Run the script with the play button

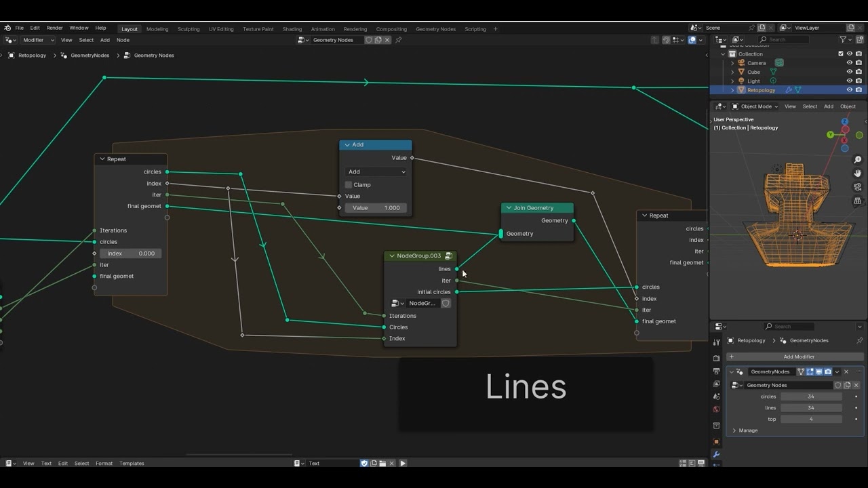pos(403,464)
